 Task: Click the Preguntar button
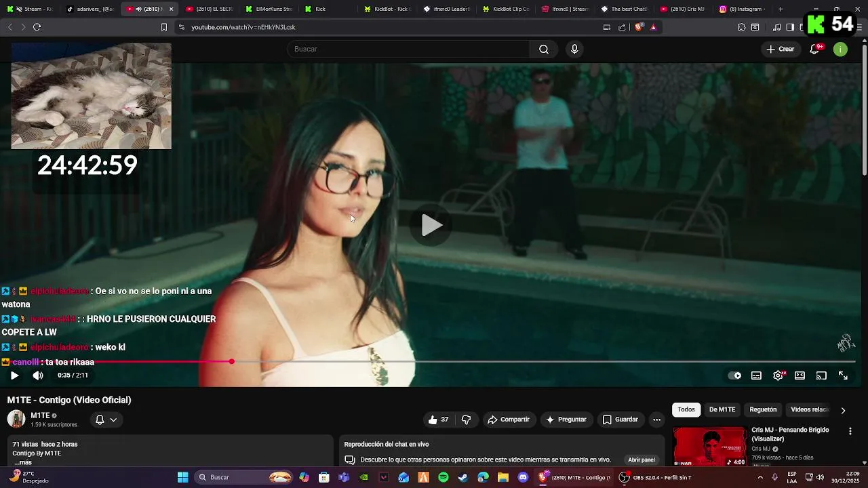pyautogui.click(x=566, y=420)
